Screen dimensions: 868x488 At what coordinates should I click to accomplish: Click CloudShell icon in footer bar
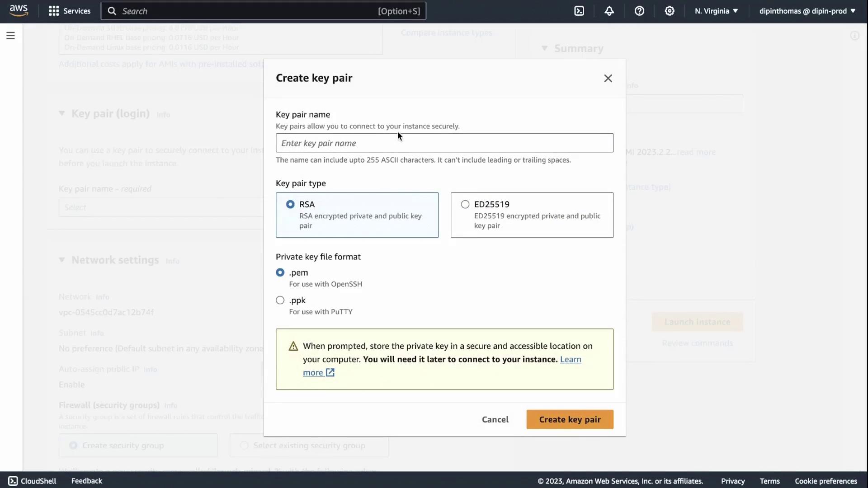[x=13, y=481]
